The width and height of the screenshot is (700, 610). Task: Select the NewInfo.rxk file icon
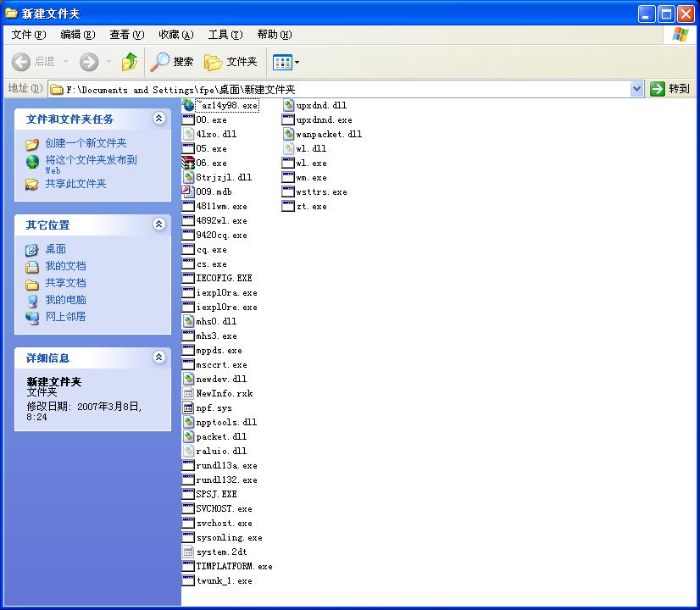tap(188, 394)
